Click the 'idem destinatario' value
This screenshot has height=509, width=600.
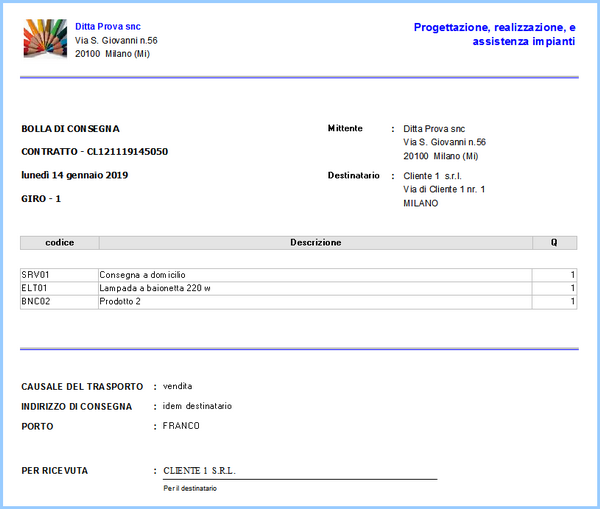[x=197, y=406]
